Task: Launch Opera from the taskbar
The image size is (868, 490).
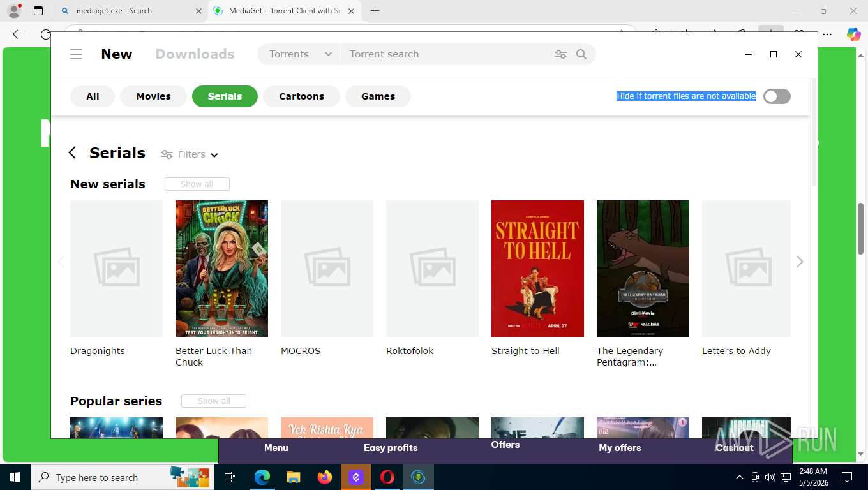Action: pyautogui.click(x=387, y=477)
